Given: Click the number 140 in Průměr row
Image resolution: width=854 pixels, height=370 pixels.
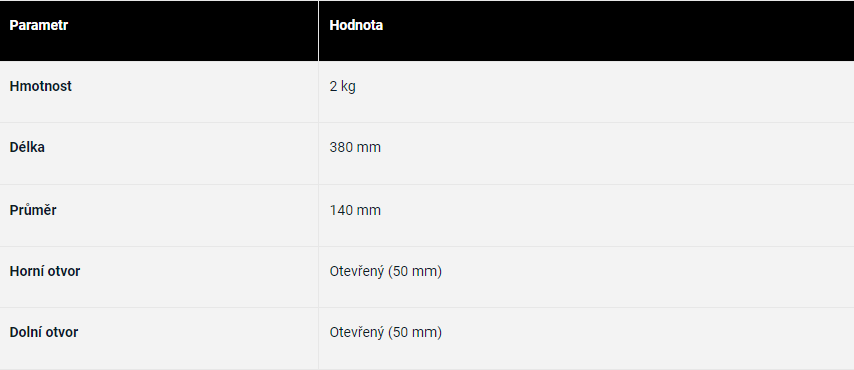Looking at the screenshot, I should pos(340,210).
